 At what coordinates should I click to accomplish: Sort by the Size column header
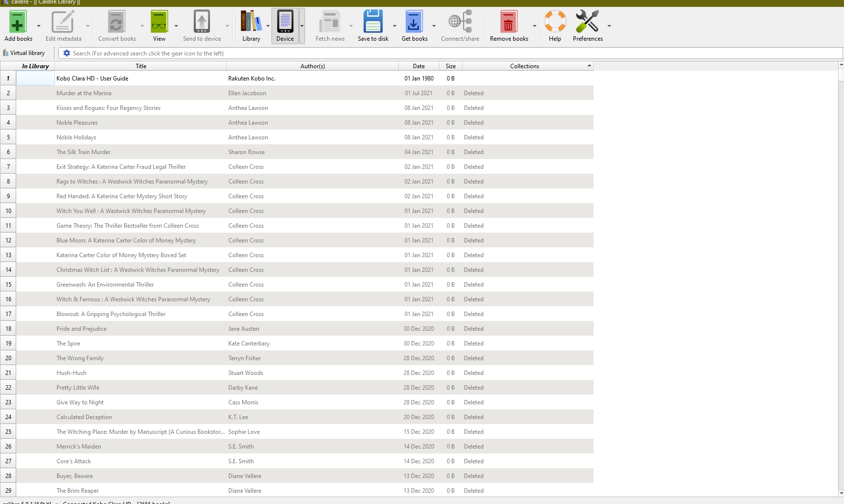451,66
